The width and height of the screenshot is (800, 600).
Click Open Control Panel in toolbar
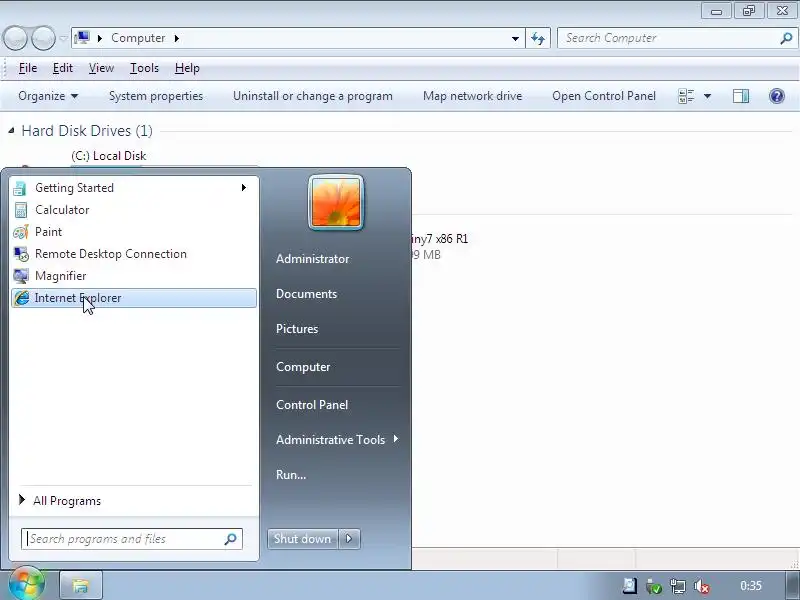click(604, 96)
